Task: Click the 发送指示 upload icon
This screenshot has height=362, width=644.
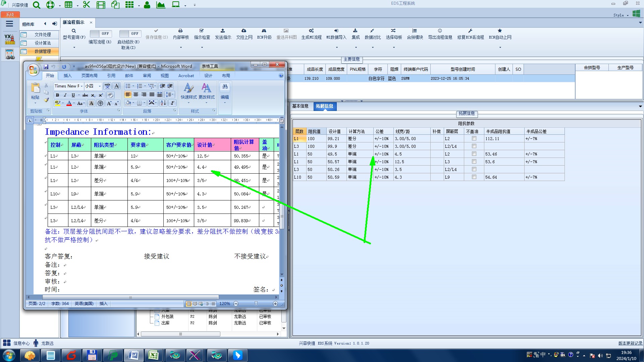Action: (223, 31)
